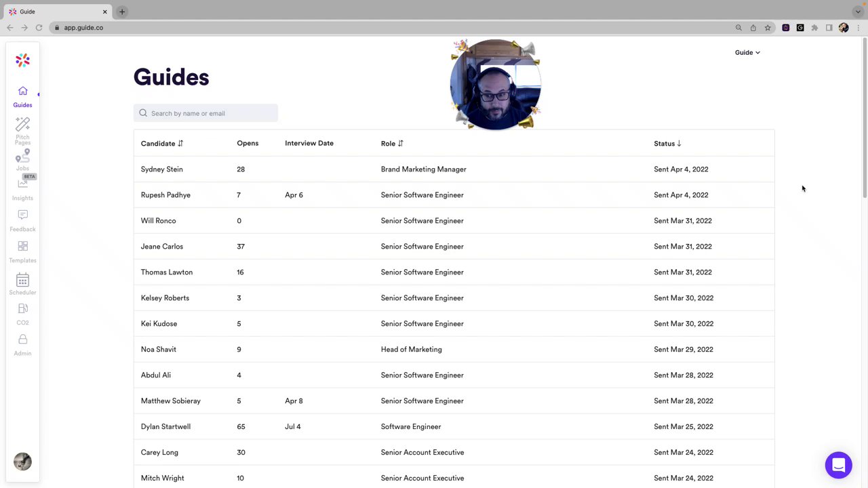Click Dylan Startwell candidate name
868x488 pixels.
(x=165, y=427)
